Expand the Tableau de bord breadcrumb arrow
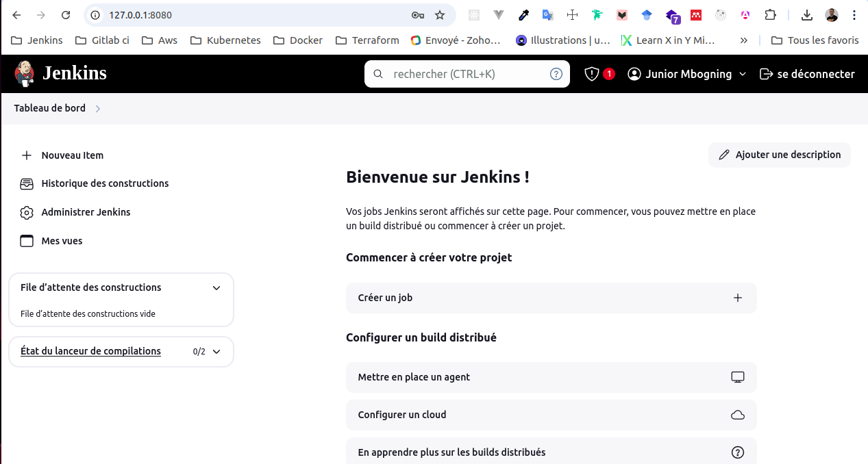The width and height of the screenshot is (868, 464). [x=98, y=108]
